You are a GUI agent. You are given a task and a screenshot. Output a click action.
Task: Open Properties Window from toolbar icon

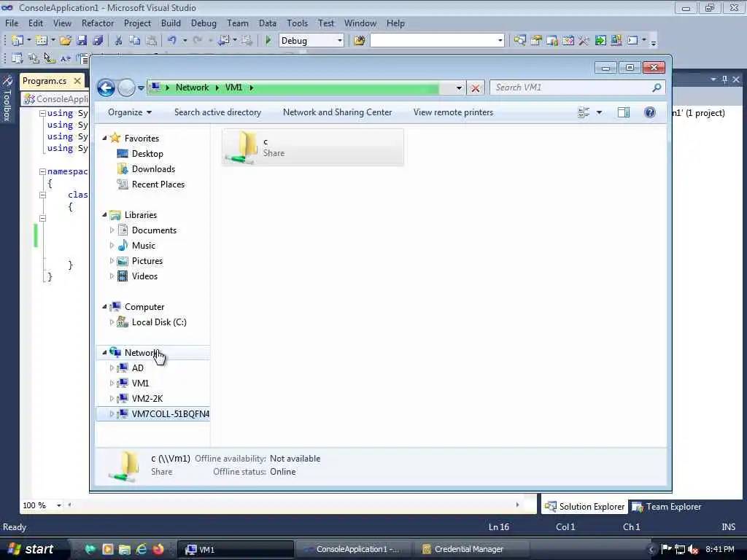tap(536, 41)
